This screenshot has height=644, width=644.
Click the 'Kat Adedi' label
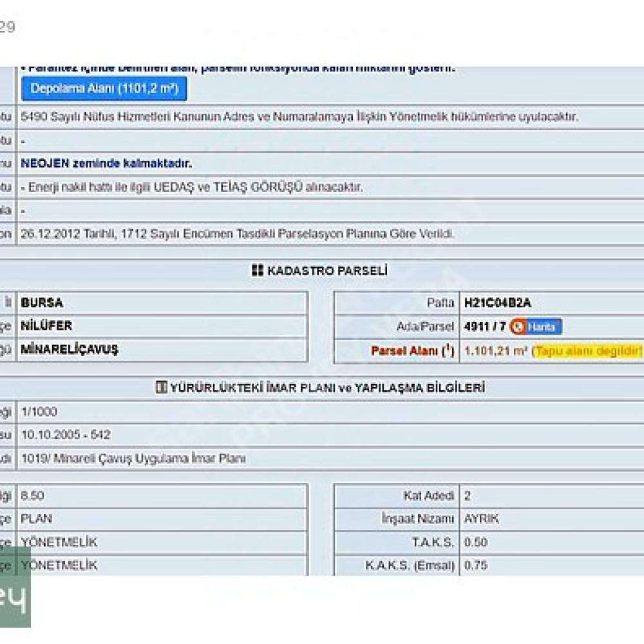pos(429,496)
